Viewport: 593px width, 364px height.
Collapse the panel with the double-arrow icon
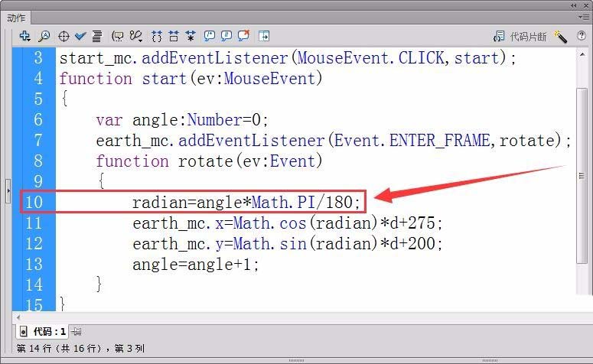tap(574, 5)
